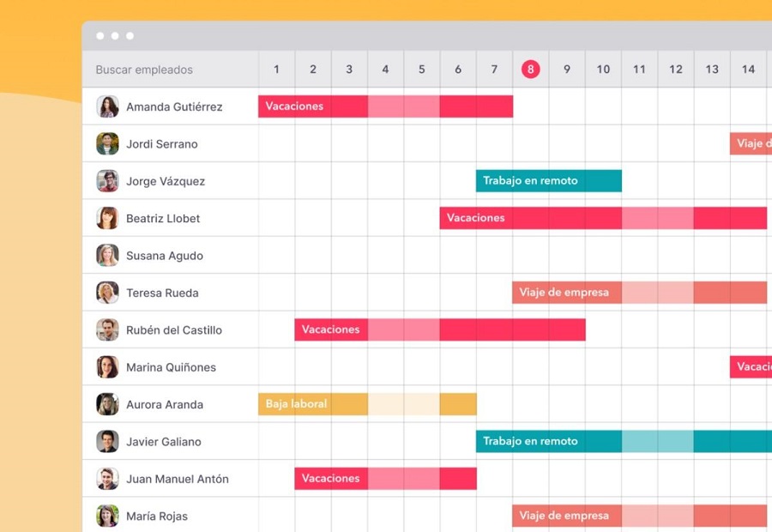The width and height of the screenshot is (772, 532).
Task: Select day 14 column header
Action: (x=748, y=70)
